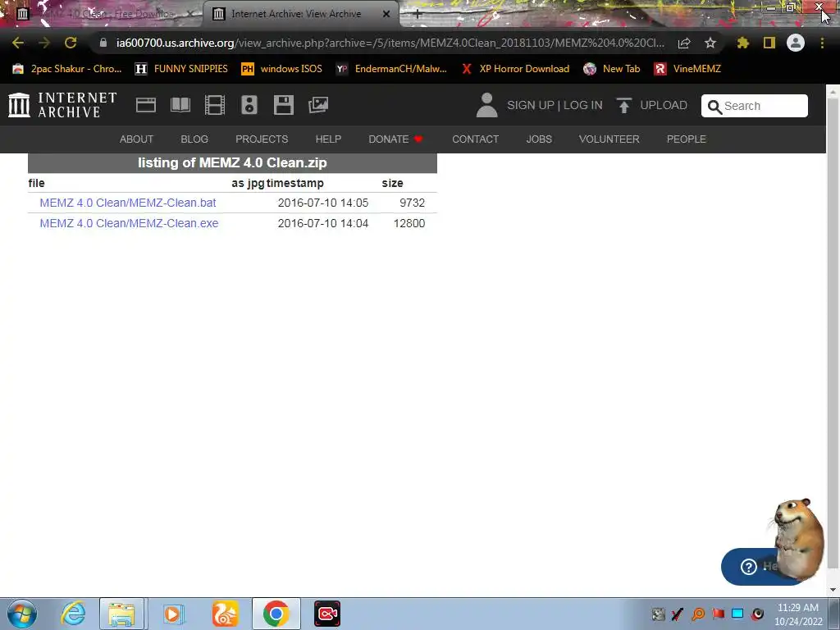Click the upload arrow icon
This screenshot has height=630, width=840.
pos(623,105)
